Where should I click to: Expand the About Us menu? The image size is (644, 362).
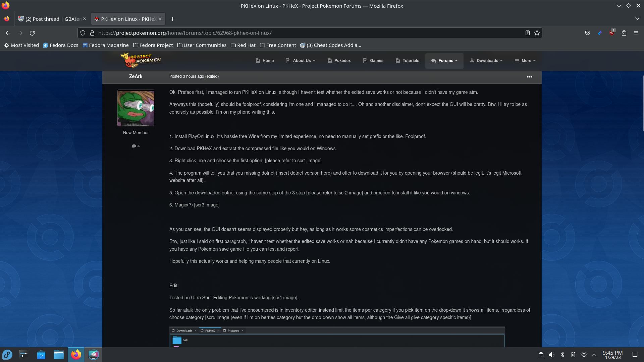(301, 61)
